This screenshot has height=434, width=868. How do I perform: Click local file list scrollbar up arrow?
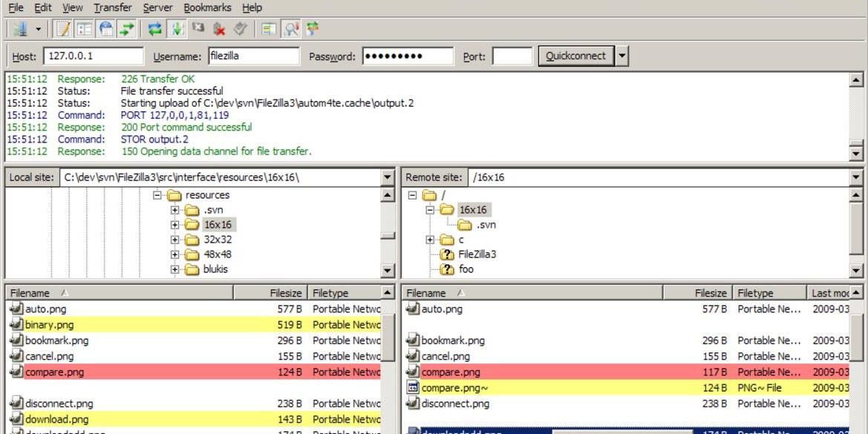coord(388,292)
